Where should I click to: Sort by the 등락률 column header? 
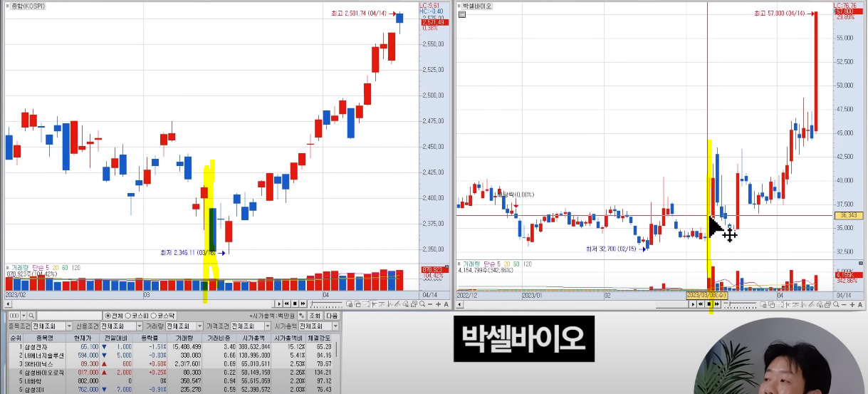[149, 338]
